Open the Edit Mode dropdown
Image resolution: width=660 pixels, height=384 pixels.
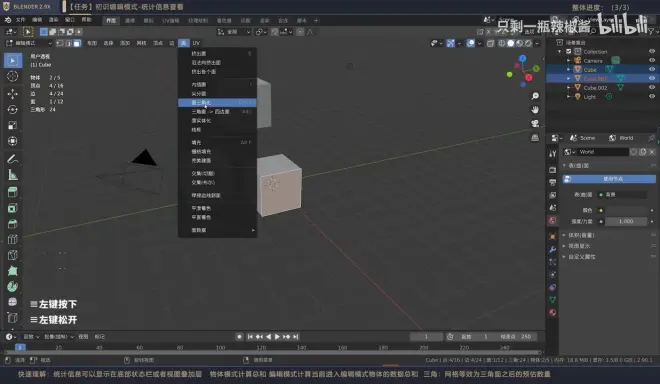tap(29, 43)
